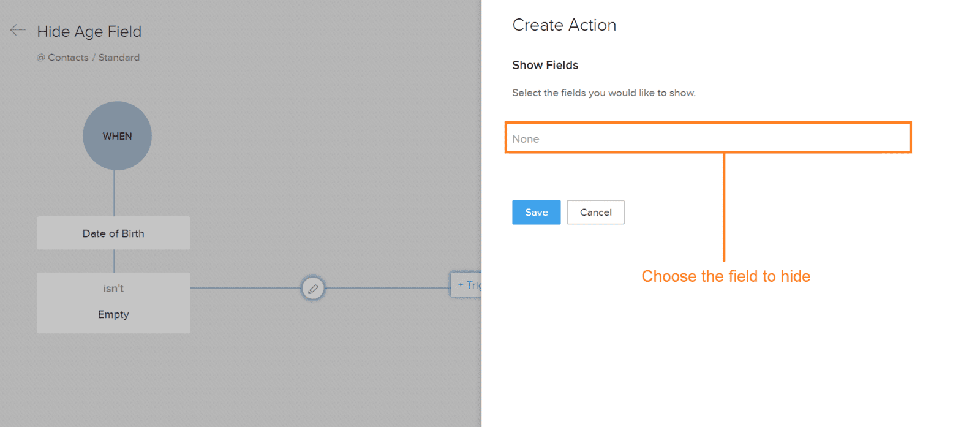Select the Date of Birth condition box
This screenshot has height=427, width=980.
tap(113, 233)
